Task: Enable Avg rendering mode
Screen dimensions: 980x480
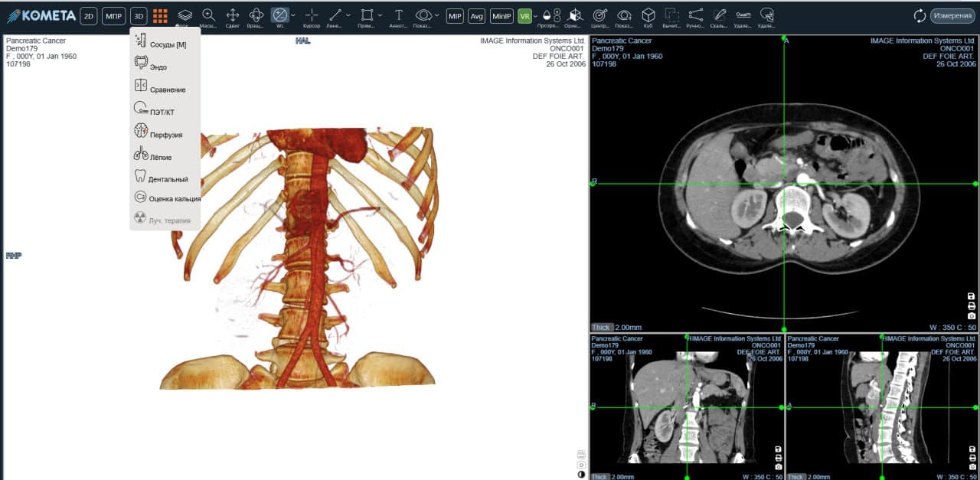Action: click(477, 15)
